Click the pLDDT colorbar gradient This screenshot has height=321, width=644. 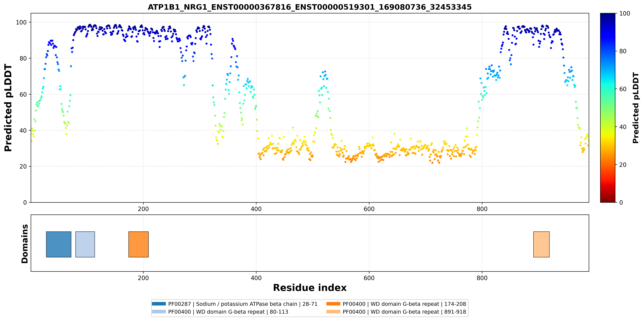pos(608,108)
